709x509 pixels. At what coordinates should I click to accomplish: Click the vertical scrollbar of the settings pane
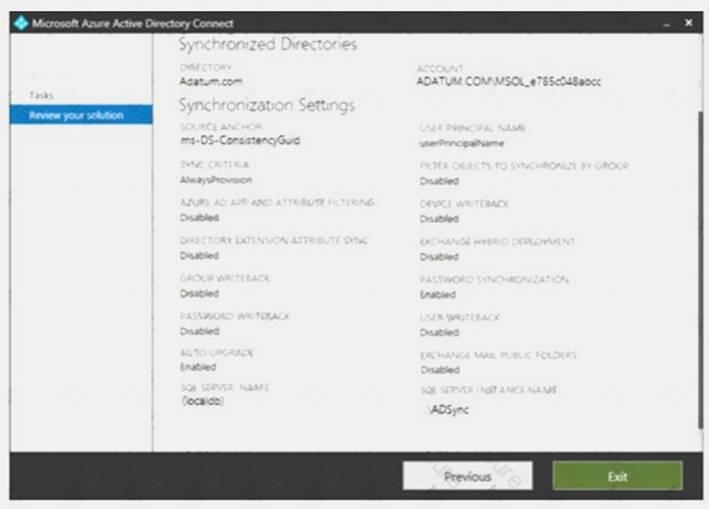coord(700,269)
